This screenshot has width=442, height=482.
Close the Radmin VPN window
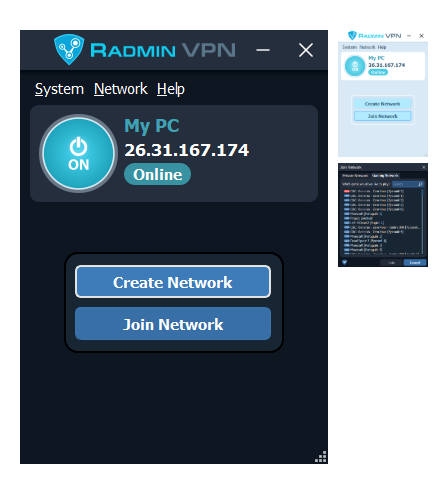click(x=306, y=50)
